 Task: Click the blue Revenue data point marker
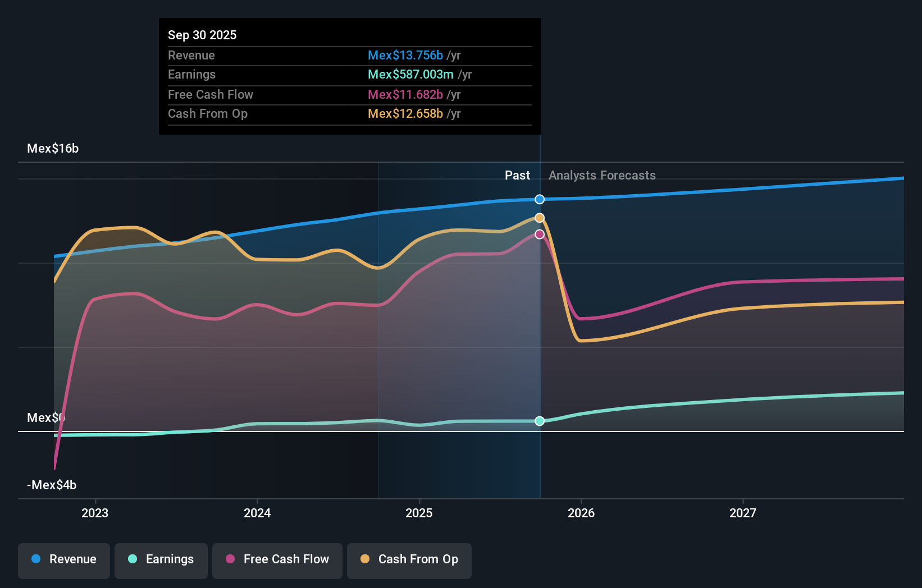[539, 199]
